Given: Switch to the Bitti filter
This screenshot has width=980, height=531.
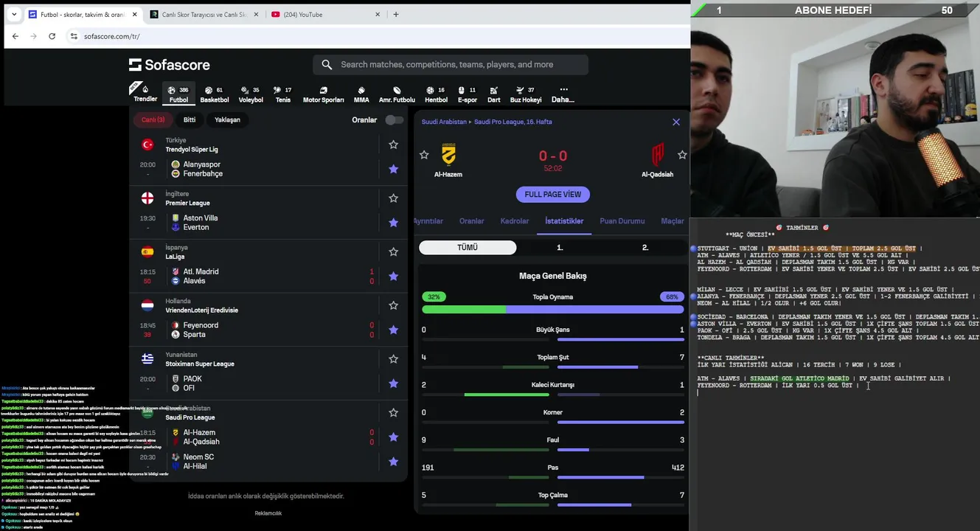Looking at the screenshot, I should (190, 120).
